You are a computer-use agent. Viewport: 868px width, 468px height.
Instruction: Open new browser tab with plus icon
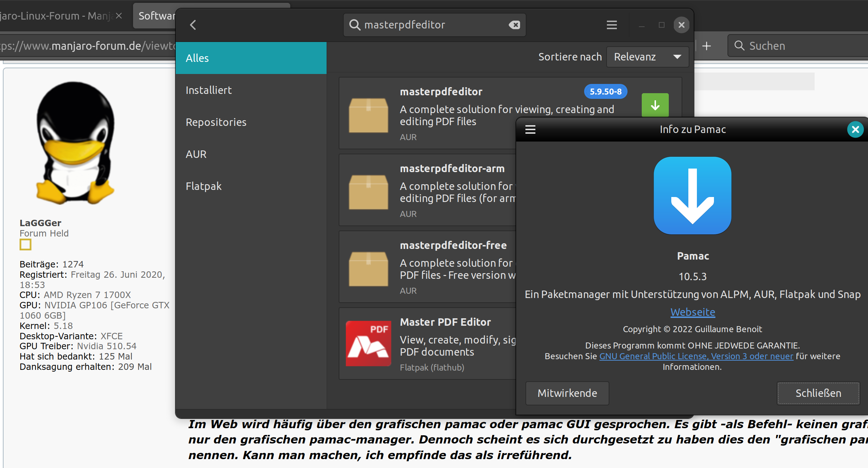[x=707, y=46]
